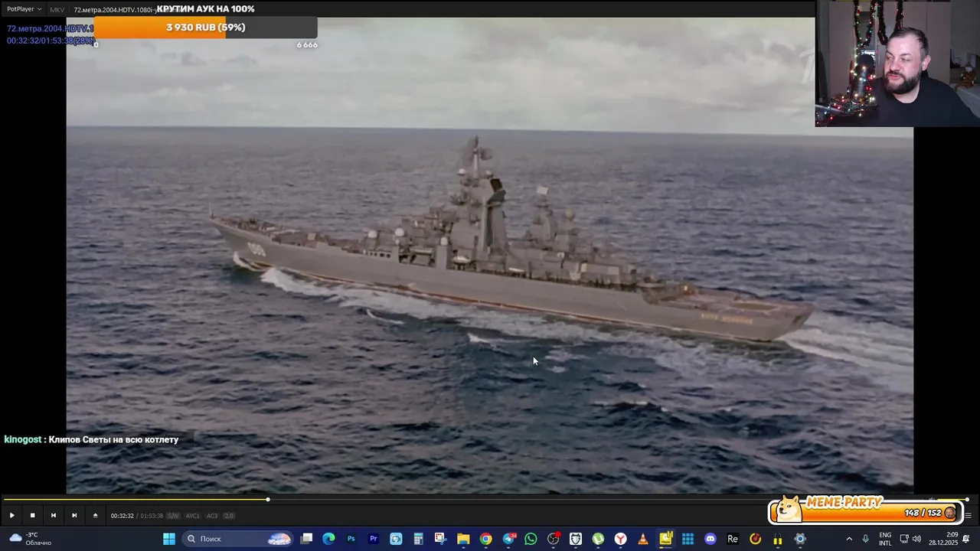This screenshot has height=551, width=980.
Task: Stop playback with the Stop button
Action: (x=32, y=515)
